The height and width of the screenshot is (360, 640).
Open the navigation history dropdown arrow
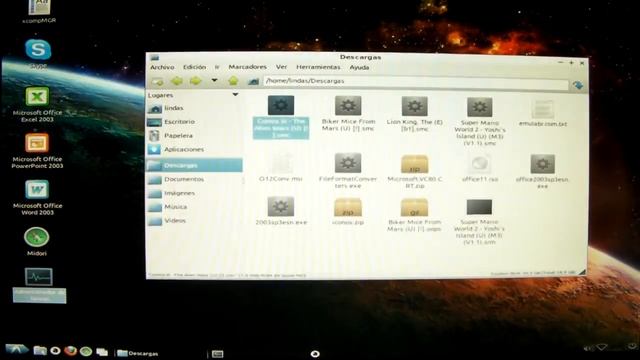(214, 80)
